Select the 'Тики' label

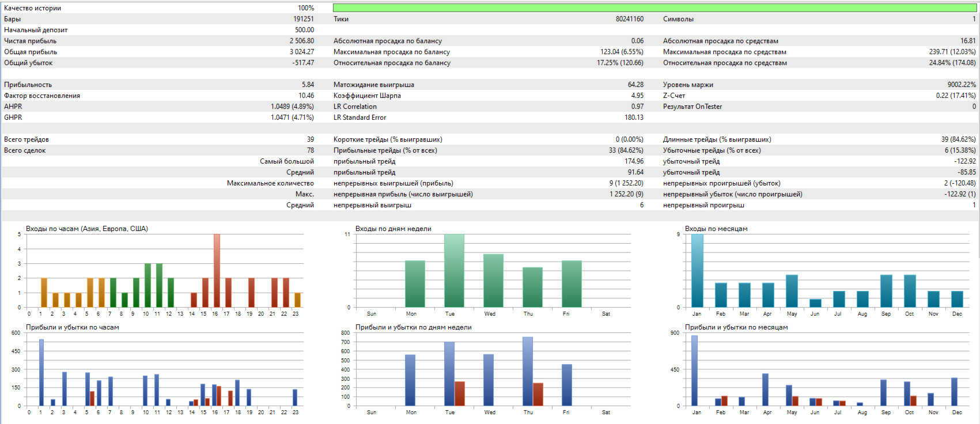pos(341,19)
